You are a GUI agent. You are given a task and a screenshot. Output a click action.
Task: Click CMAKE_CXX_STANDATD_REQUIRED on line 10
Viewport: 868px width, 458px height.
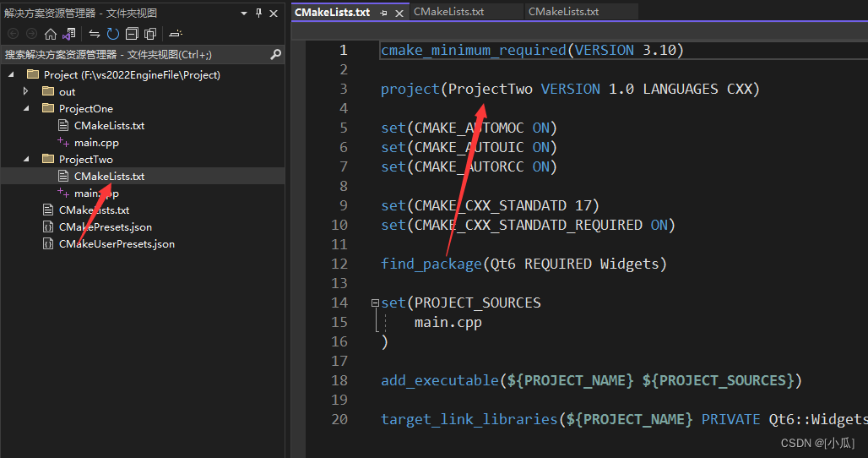(528, 225)
